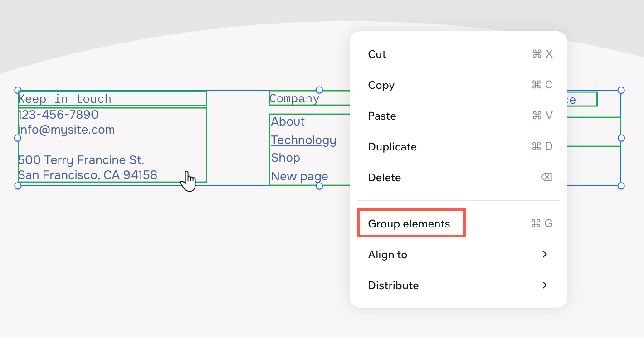Select Delete from the context menu
644x338 pixels.
click(x=384, y=177)
